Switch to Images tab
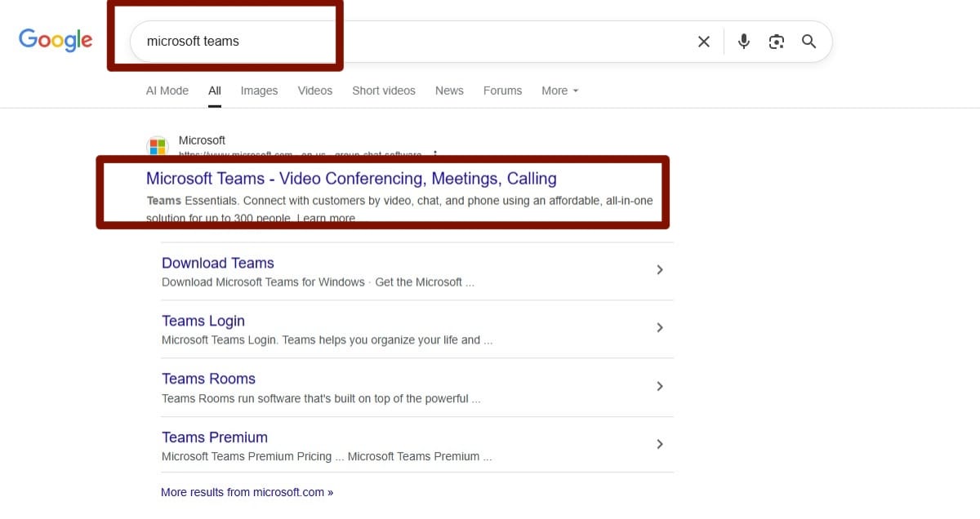 pyautogui.click(x=259, y=91)
